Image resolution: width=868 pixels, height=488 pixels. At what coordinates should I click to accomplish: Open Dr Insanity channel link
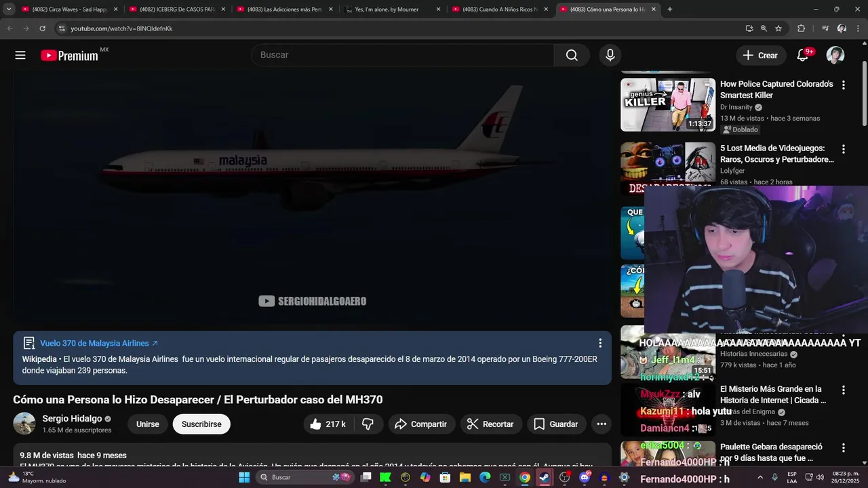tap(736, 107)
